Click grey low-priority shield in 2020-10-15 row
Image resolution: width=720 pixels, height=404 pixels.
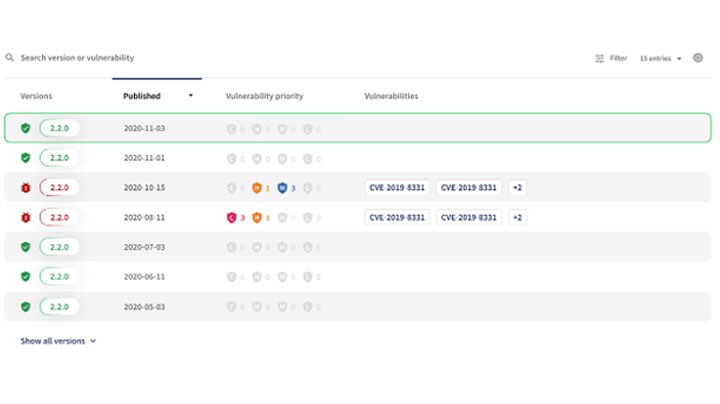click(307, 188)
